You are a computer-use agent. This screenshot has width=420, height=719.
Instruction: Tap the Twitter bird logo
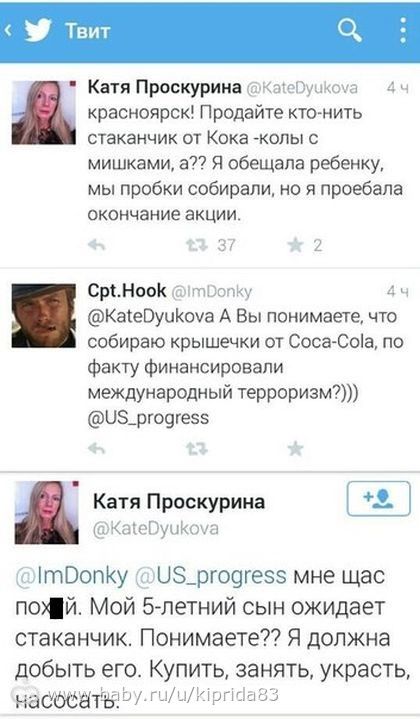38,31
